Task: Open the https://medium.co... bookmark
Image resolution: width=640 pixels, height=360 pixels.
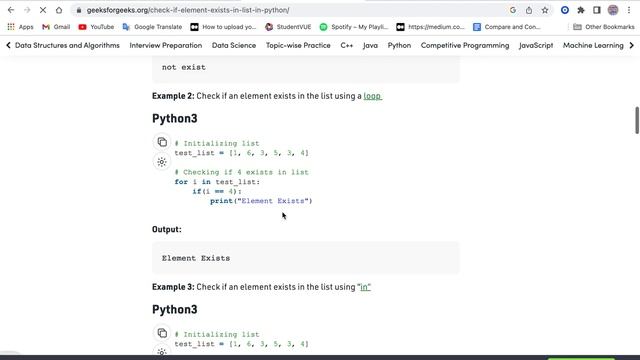Action: 431,27
